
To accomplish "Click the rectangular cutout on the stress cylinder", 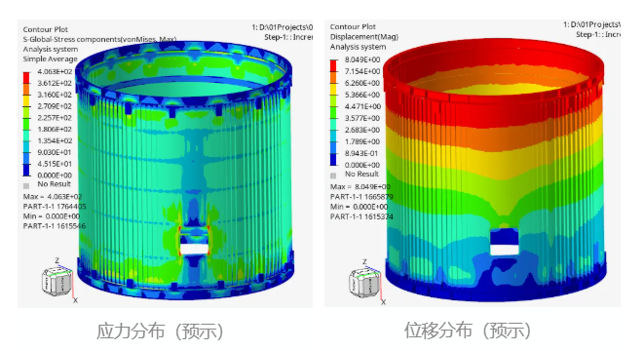I will 194,249.
